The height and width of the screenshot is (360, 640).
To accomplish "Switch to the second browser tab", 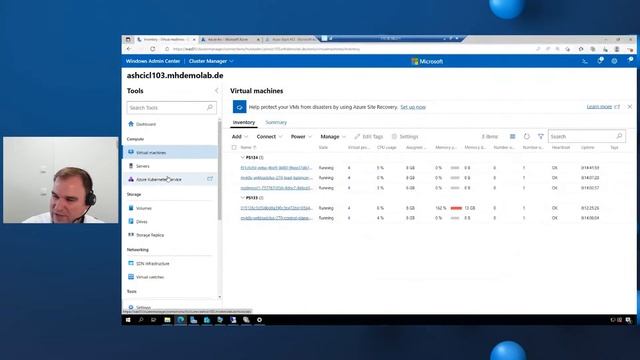I will point(230,40).
